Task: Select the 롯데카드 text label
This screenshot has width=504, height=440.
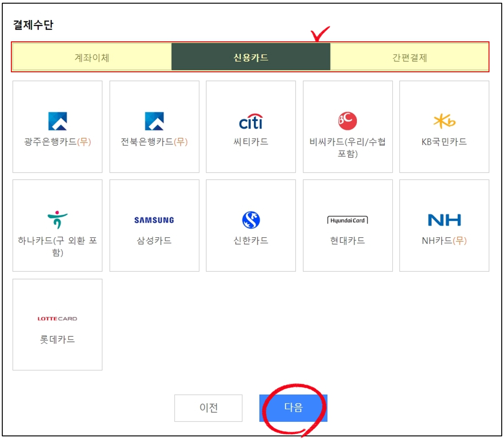Action: 58,339
